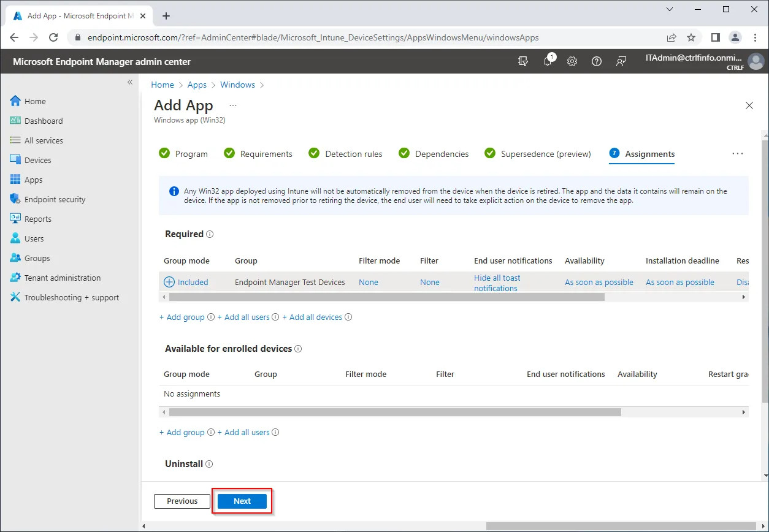Click As soon as possible under Installation deadline

tap(680, 282)
